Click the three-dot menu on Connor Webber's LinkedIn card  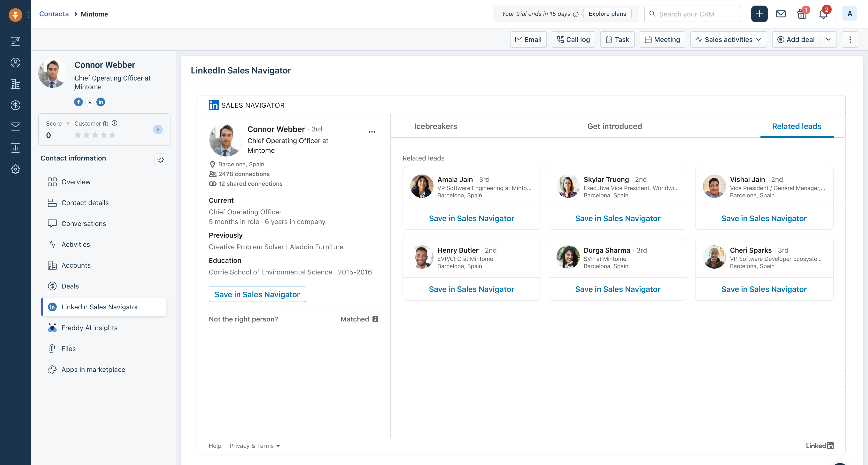point(372,132)
